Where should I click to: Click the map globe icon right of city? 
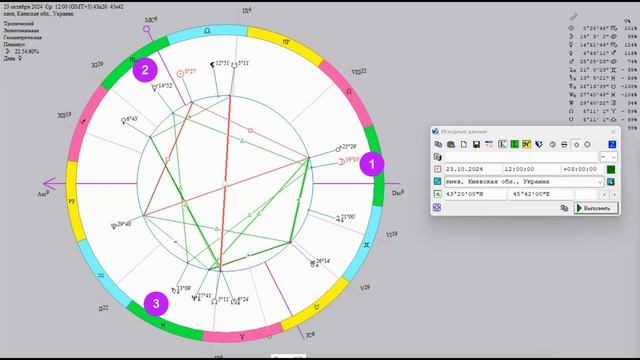pyautogui.click(x=611, y=182)
